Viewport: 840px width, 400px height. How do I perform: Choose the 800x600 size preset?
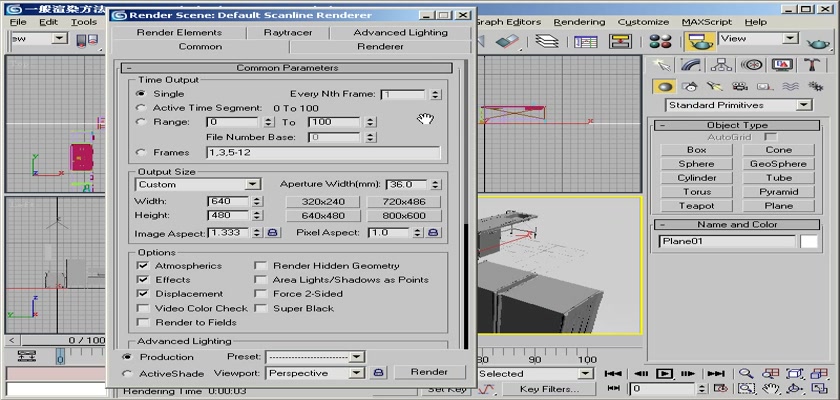tap(404, 216)
